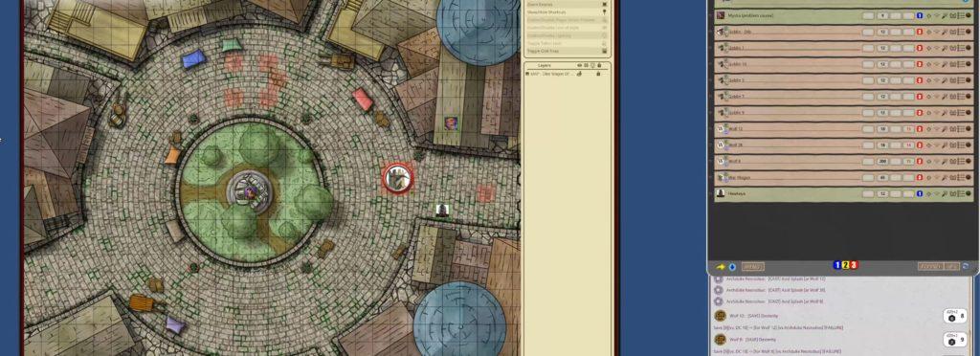980x356 pixels.
Task: Choose Enable/Disable Line of Sight option
Action: 566,28
